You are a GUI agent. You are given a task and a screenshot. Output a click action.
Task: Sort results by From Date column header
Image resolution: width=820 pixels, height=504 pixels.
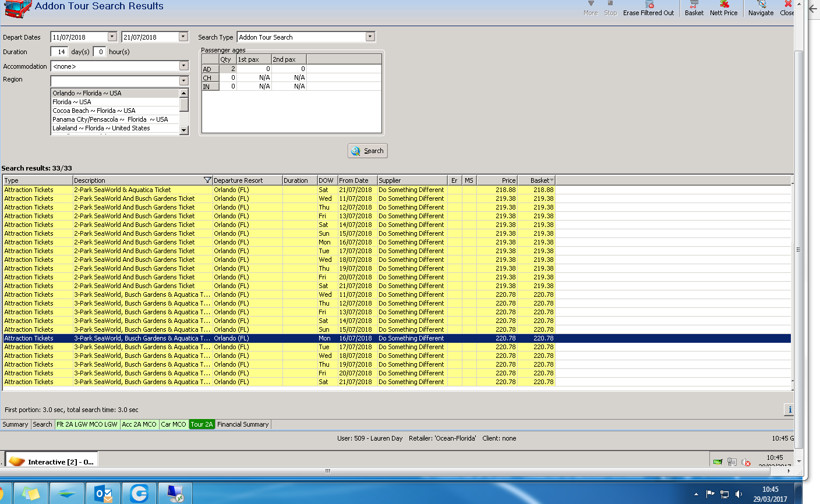point(358,180)
